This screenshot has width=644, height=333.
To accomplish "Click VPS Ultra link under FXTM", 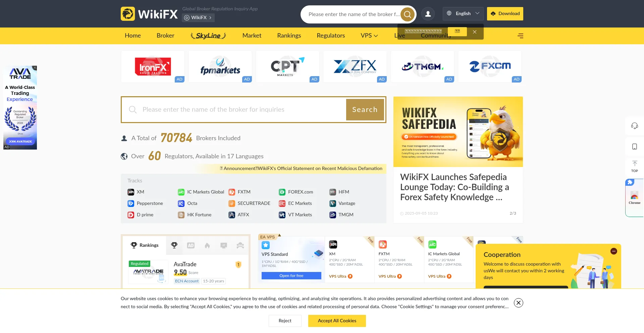I will click(390, 276).
